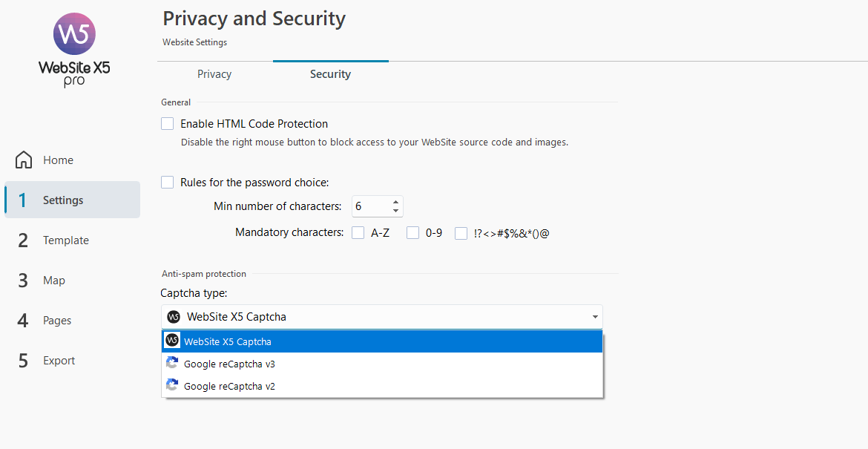Click the WebSite X5 pro logo
This screenshot has width=868, height=449.
(74, 49)
